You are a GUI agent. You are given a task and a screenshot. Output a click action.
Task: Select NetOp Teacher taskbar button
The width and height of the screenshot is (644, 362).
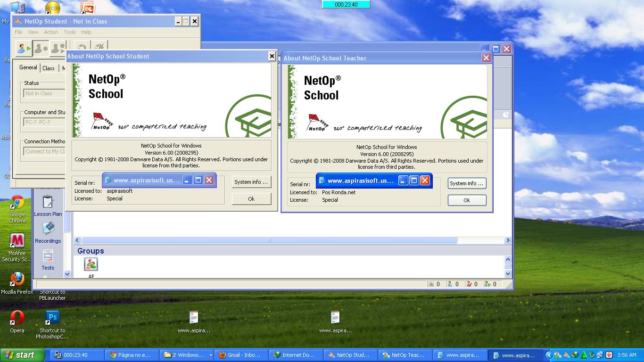coord(405,355)
